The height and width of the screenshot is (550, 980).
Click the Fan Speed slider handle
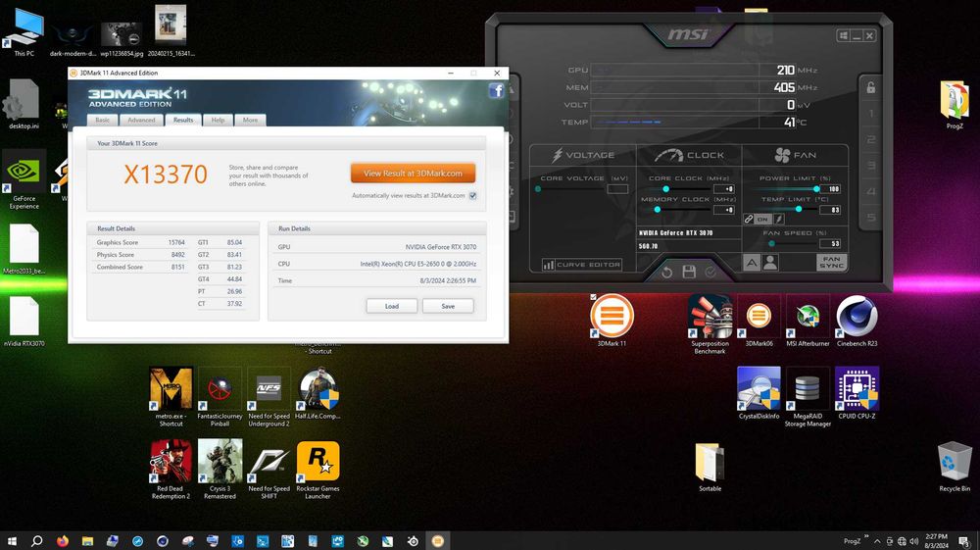coord(772,244)
